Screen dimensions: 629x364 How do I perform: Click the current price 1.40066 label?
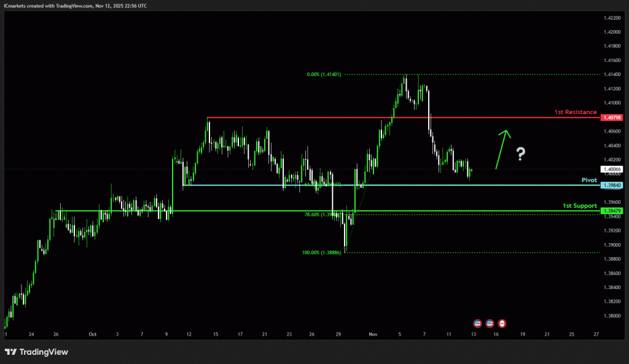pyautogui.click(x=612, y=169)
